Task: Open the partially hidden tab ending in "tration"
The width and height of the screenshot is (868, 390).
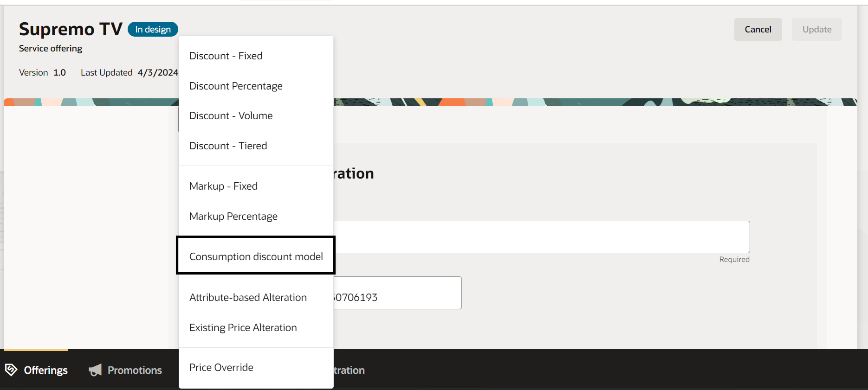Action: pos(349,370)
